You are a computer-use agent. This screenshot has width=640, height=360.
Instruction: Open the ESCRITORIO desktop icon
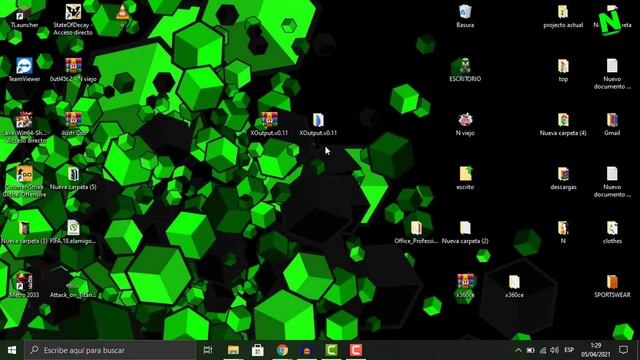pos(465,66)
